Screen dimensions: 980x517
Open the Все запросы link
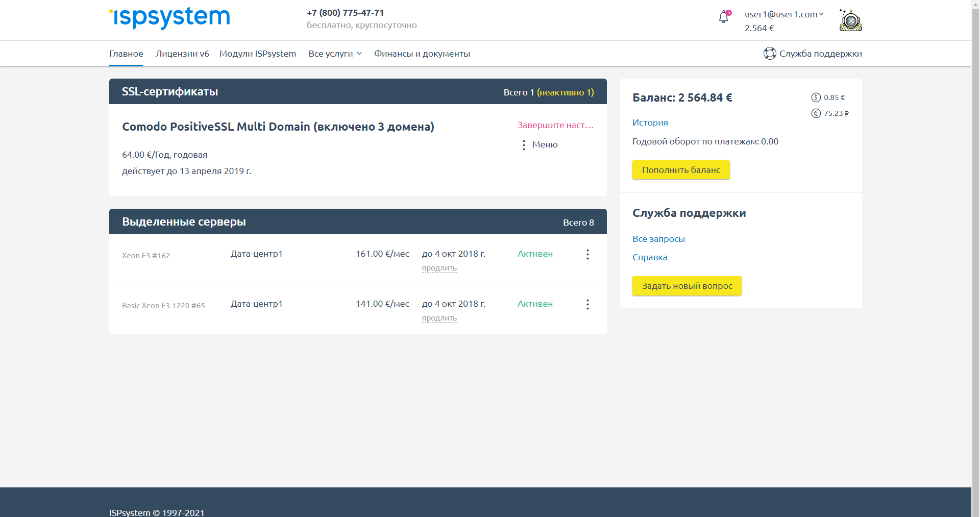658,239
